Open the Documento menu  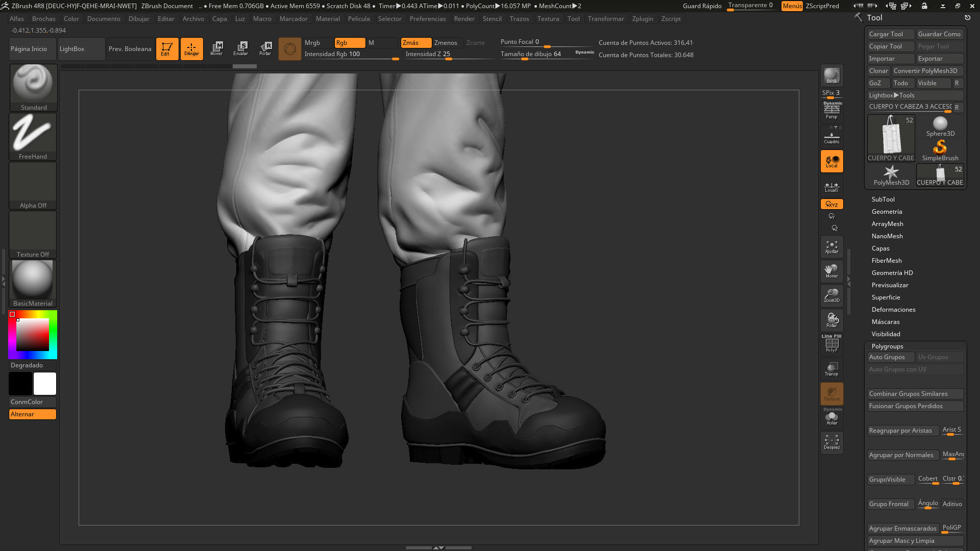[x=104, y=19]
